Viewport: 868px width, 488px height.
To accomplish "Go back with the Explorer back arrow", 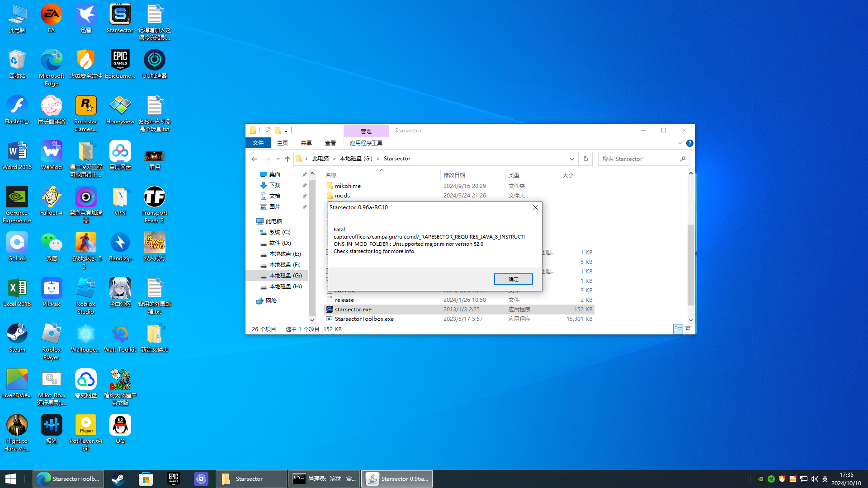I will (x=254, y=159).
